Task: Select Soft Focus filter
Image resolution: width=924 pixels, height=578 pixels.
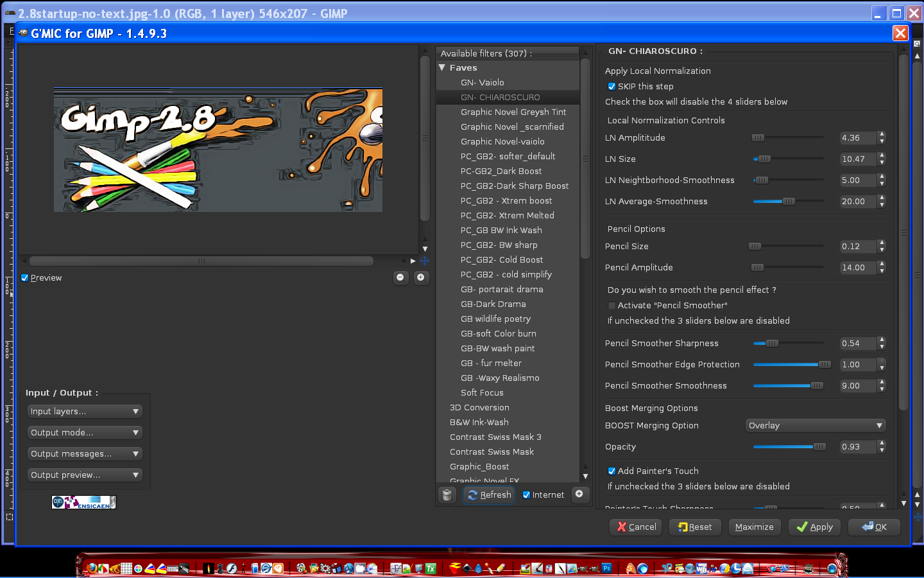Action: pos(482,392)
